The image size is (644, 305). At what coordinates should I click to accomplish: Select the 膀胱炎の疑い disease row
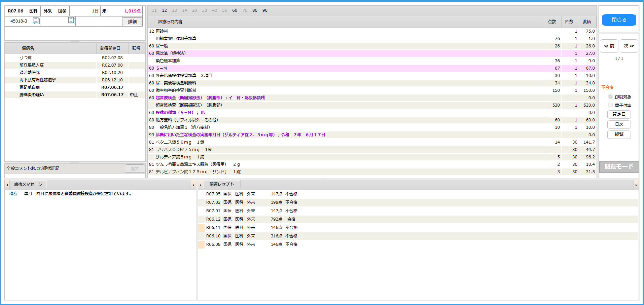tap(32, 95)
